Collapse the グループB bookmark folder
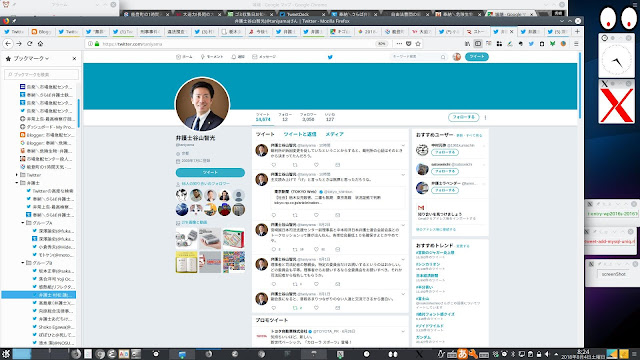The height and width of the screenshot is (360, 640). (x=23, y=263)
